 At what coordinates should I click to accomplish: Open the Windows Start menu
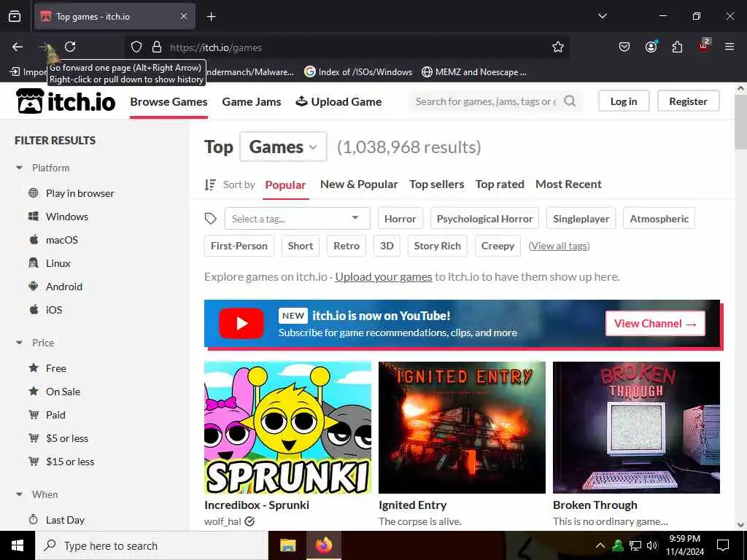18,545
